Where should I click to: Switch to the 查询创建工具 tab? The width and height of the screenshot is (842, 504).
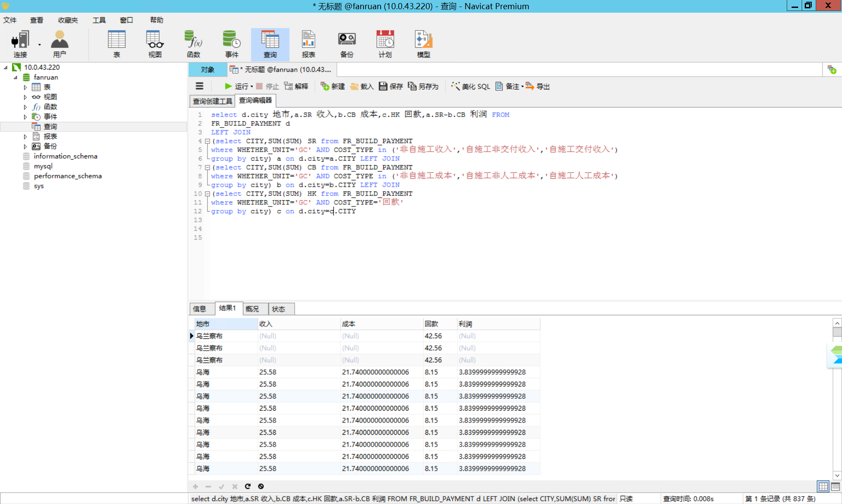(x=213, y=101)
